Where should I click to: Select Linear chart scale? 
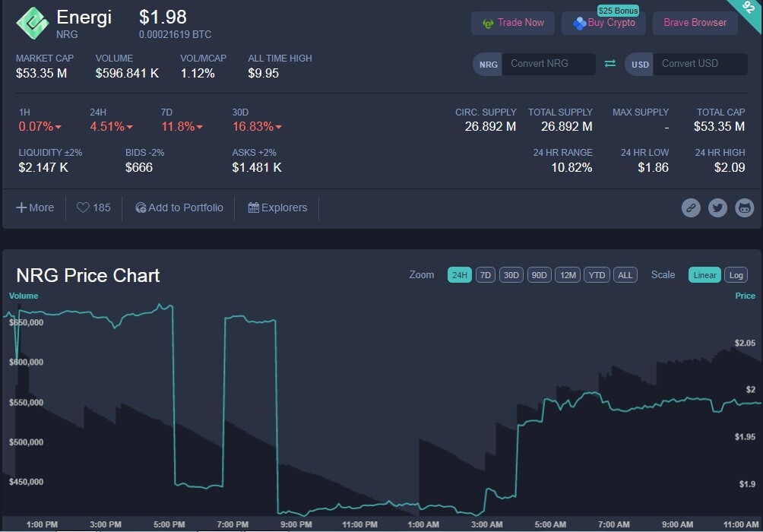point(704,275)
